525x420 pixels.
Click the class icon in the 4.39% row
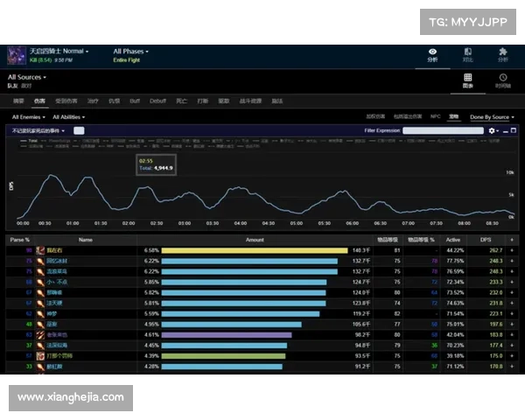click(40, 356)
